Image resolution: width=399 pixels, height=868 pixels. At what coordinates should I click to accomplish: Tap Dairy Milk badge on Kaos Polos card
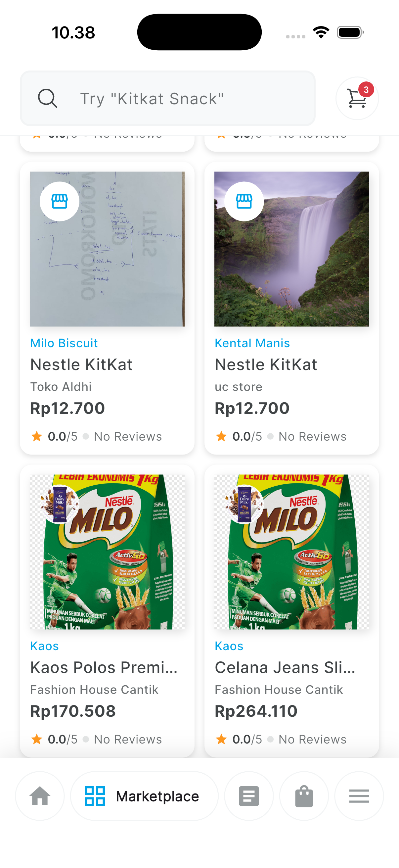[x=60, y=504]
